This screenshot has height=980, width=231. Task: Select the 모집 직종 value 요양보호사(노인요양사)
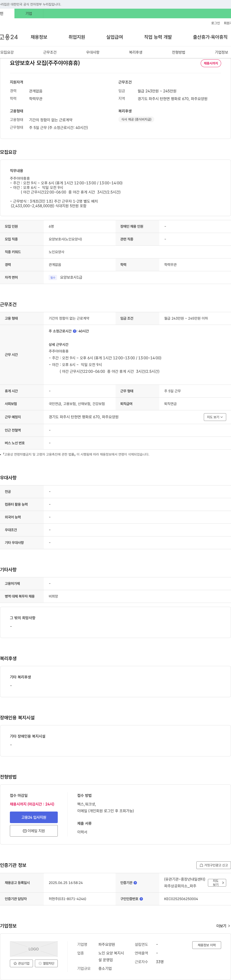tap(65, 239)
